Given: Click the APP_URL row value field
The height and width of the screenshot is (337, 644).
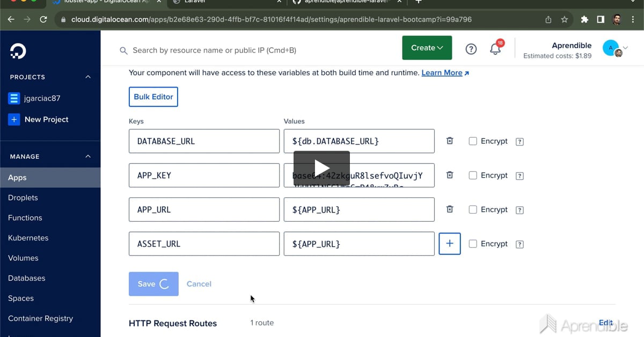Looking at the screenshot, I should click(x=359, y=209).
